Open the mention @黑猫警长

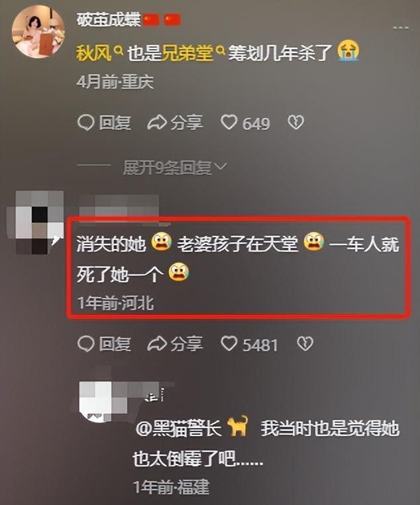(179, 429)
